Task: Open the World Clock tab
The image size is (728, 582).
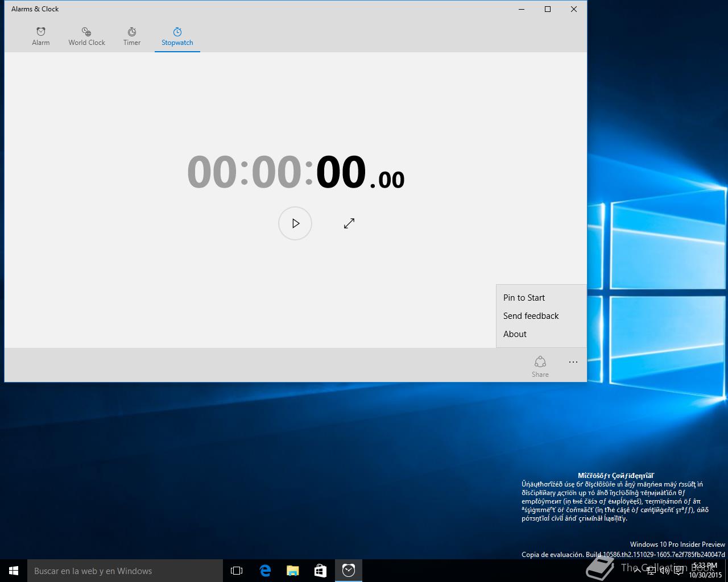Action: coord(86,36)
